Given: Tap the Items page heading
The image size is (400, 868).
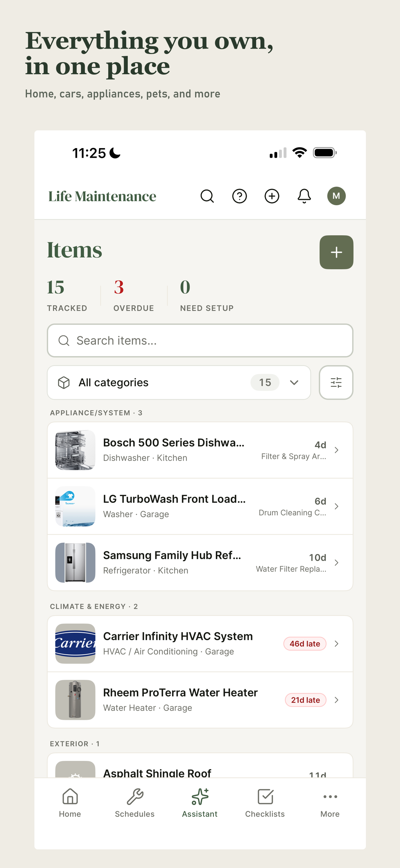Looking at the screenshot, I should [x=74, y=250].
